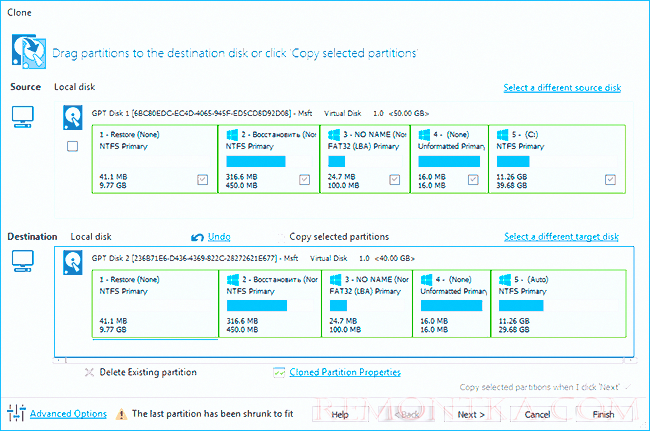Click 'Unformatted Primary' in destination partition 4
Image resolution: width=650 pixels, height=431 pixels.
pos(454,291)
